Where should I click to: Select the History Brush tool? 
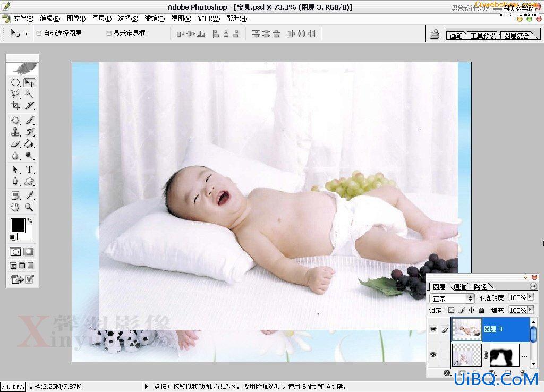click(29, 132)
